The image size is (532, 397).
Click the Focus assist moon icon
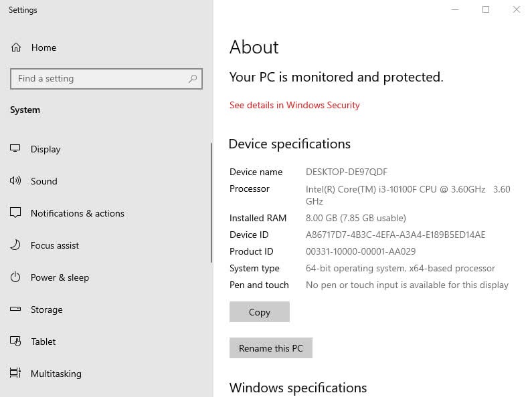pos(15,245)
